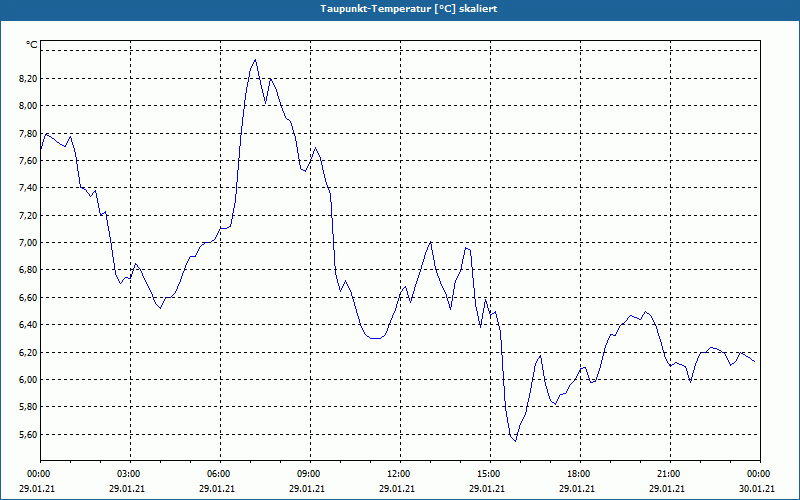Click the '7,60' y-axis value
Image resolution: width=800 pixels, height=500 pixels.
coord(28,161)
